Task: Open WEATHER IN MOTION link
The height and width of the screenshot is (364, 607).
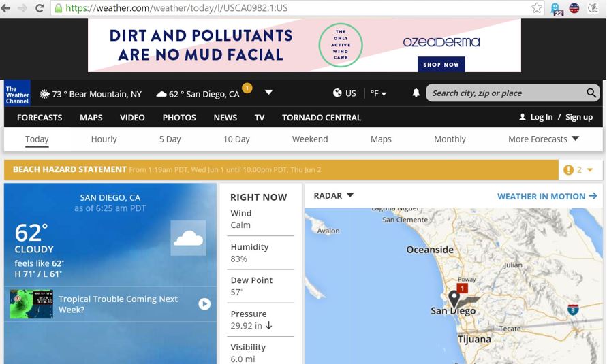Action: tap(547, 197)
